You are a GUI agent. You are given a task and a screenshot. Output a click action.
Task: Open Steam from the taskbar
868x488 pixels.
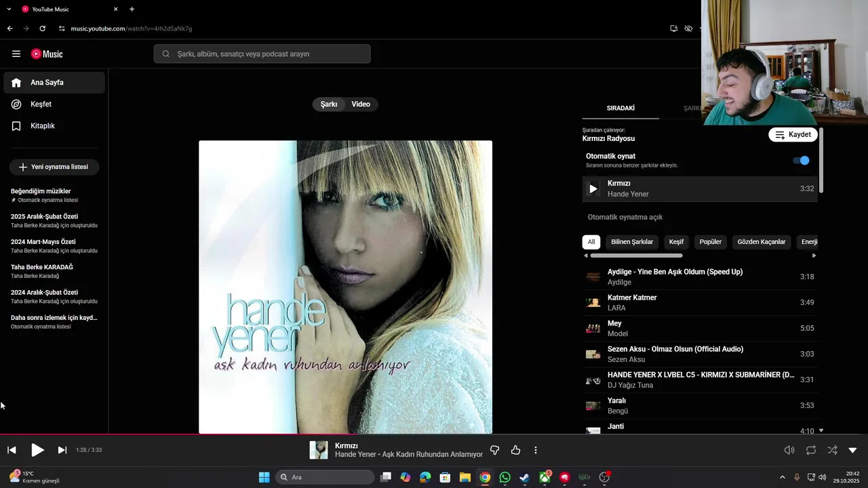click(524, 477)
